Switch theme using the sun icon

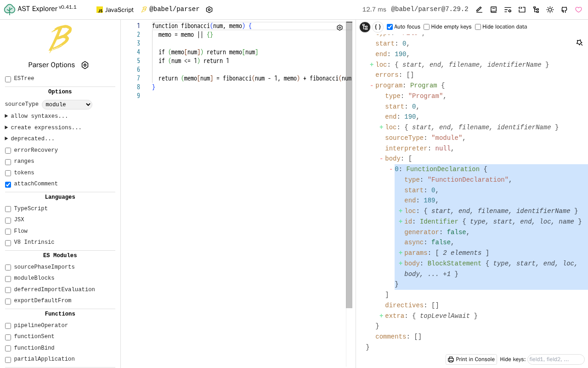(x=550, y=10)
